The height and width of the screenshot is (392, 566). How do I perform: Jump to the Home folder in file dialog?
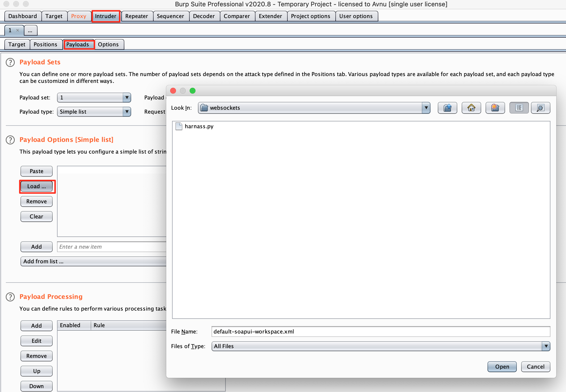click(471, 108)
